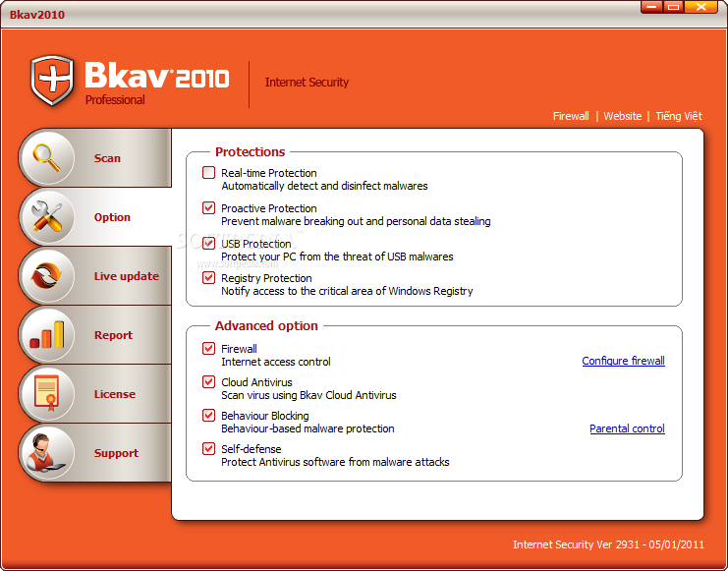Click the Bkav2010 window title
The image size is (728, 571).
[37, 15]
